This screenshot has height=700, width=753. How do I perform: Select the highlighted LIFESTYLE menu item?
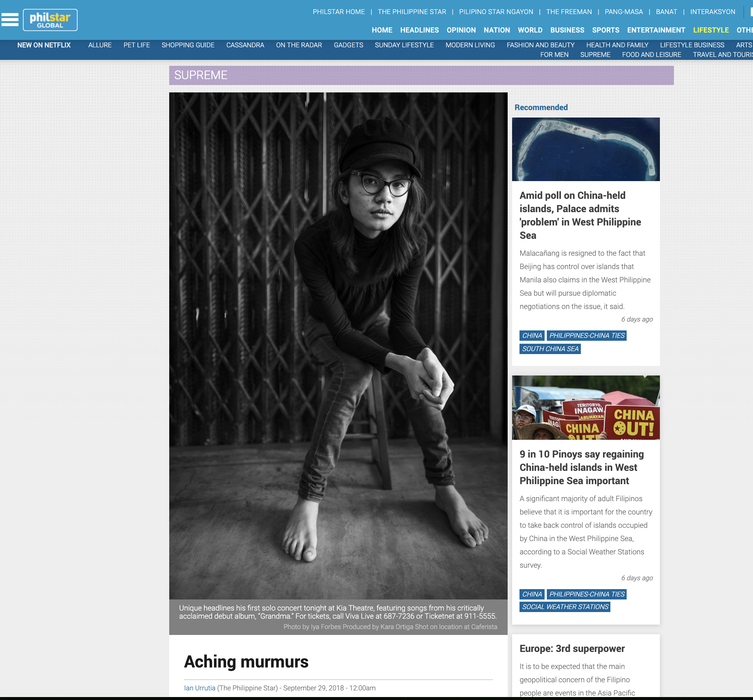[x=711, y=30]
